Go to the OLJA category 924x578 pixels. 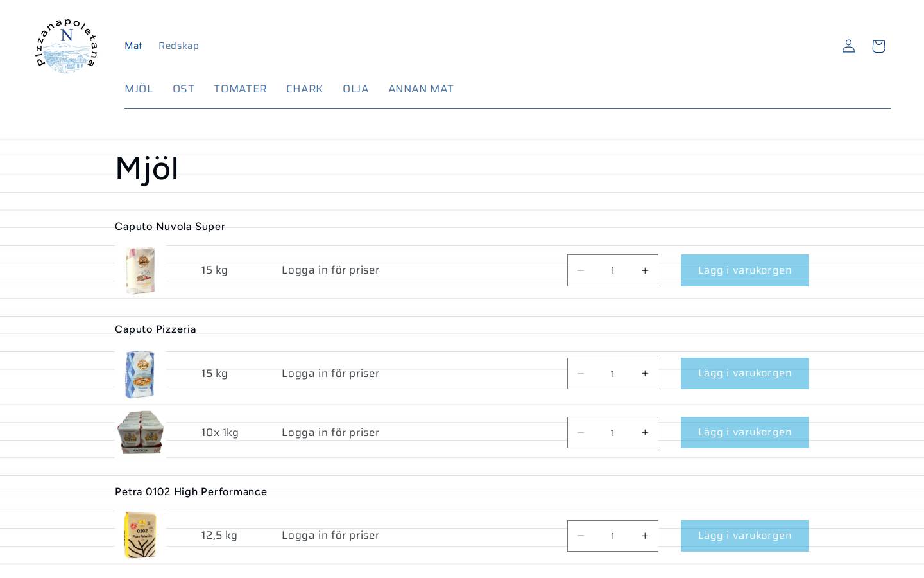tap(355, 89)
